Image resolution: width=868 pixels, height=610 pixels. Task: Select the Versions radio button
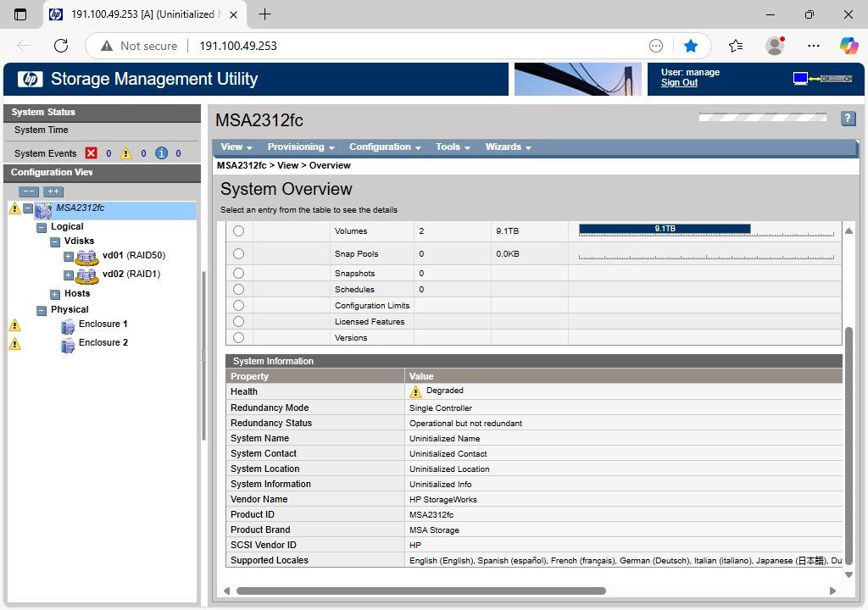pyautogui.click(x=238, y=337)
